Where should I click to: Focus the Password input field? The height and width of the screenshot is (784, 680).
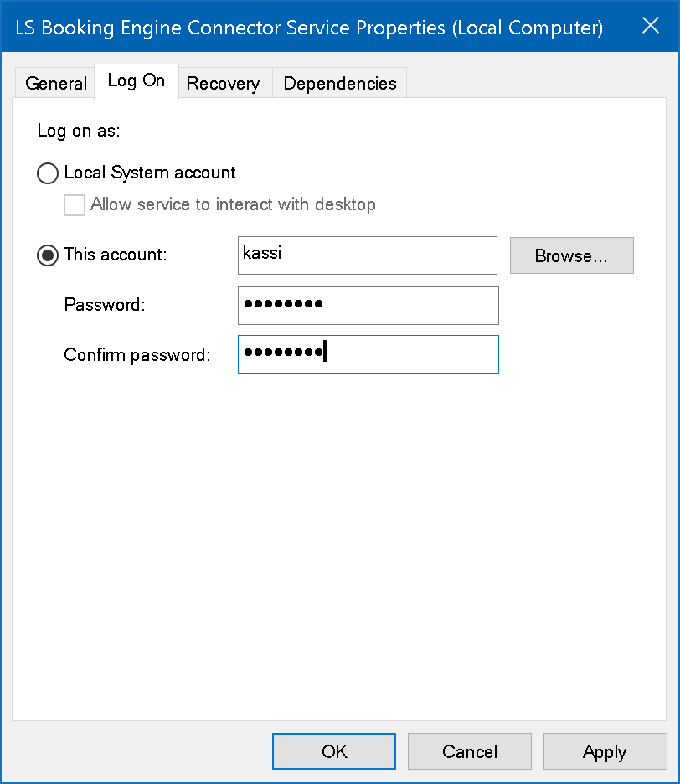[368, 306]
